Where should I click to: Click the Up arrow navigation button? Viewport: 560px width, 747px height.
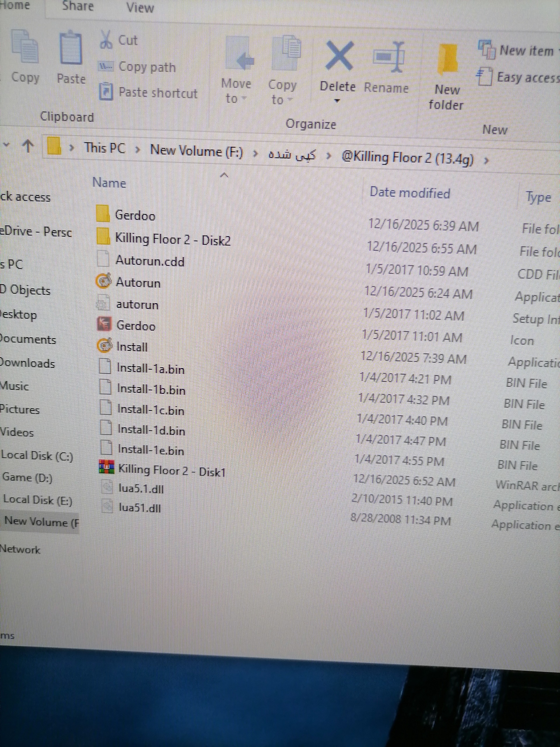point(28,146)
